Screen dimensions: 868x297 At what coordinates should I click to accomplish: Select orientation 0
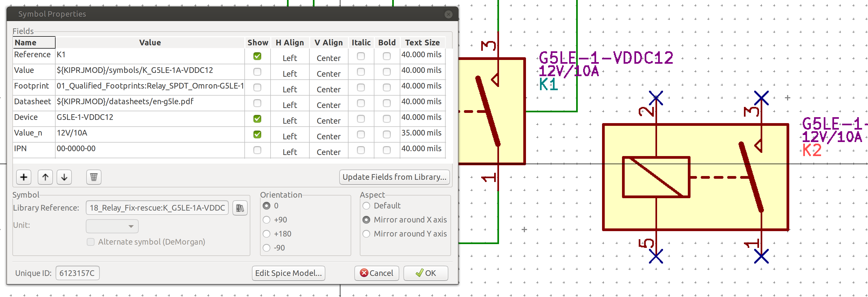266,206
